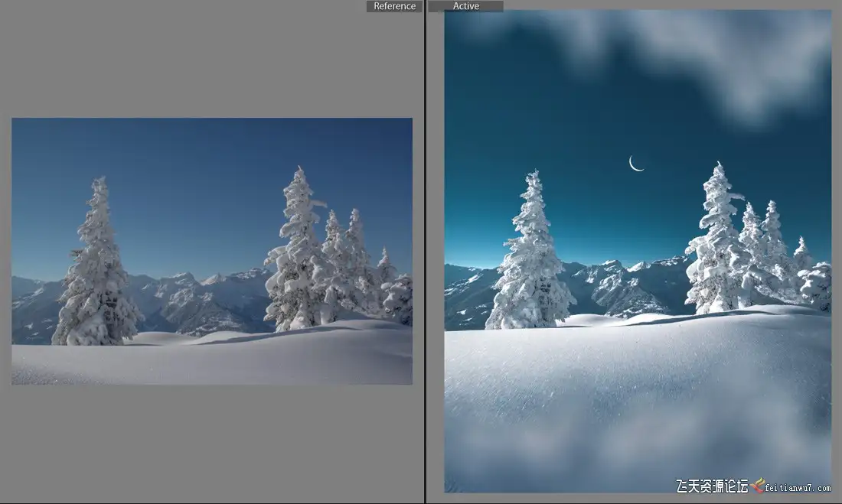
Task: Select the Active edited portrait photo
Action: pyautogui.click(x=638, y=251)
